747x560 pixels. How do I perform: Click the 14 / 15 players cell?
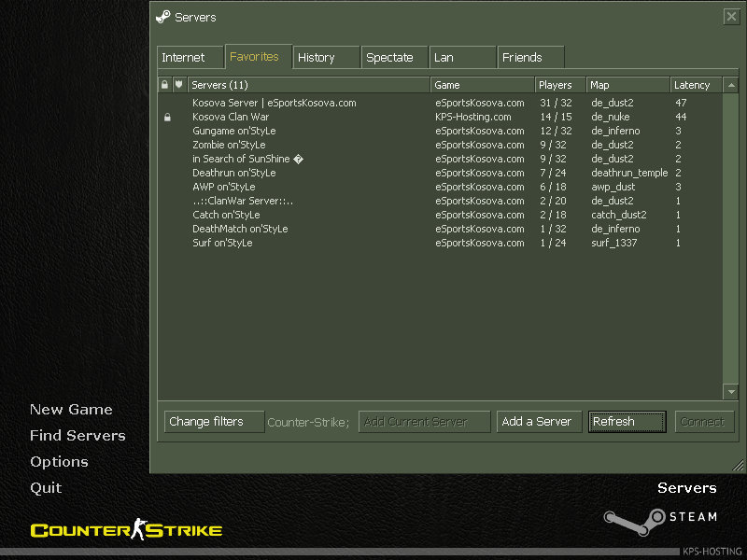556,118
